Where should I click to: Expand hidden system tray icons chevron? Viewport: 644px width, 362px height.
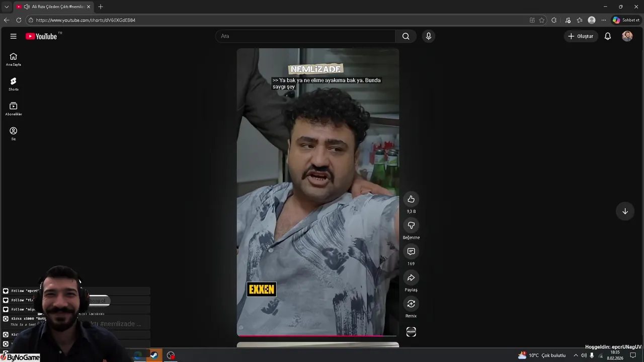pos(576,355)
